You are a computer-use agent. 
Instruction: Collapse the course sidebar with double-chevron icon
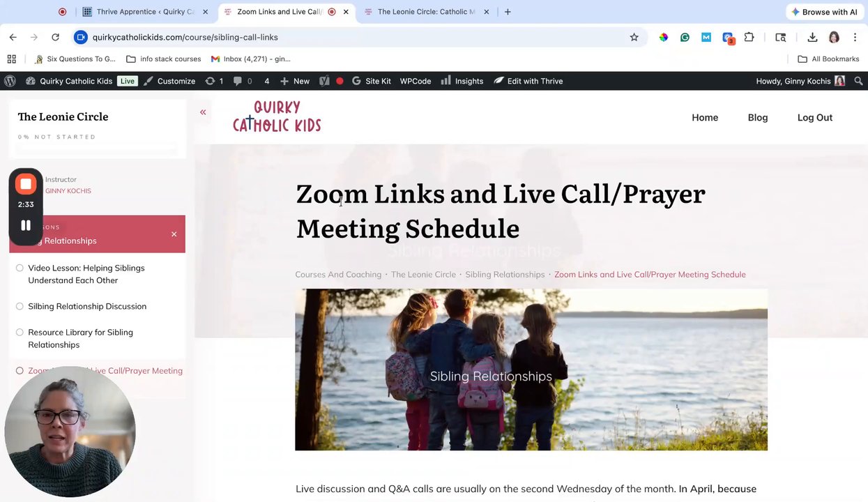[203, 112]
